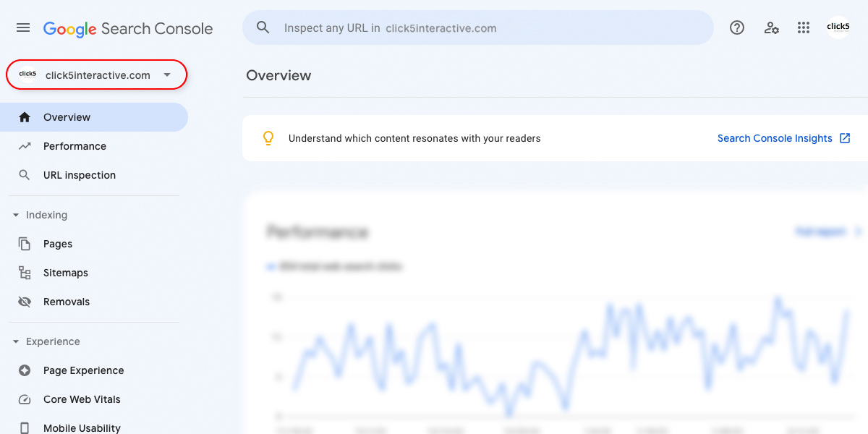Screen dimensions: 868x434
Task: Open the click5interactive.com property dropdown
Action: click(x=97, y=75)
